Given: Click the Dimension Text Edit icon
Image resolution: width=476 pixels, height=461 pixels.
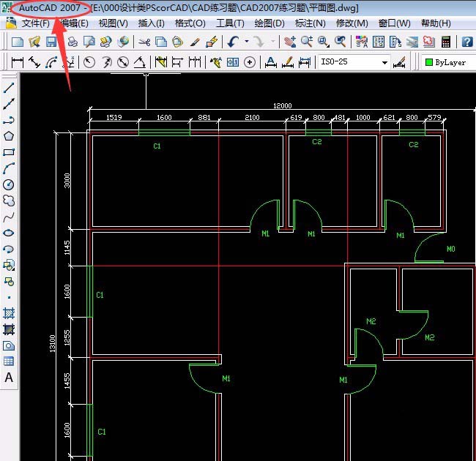Looking at the screenshot, I should (x=288, y=62).
